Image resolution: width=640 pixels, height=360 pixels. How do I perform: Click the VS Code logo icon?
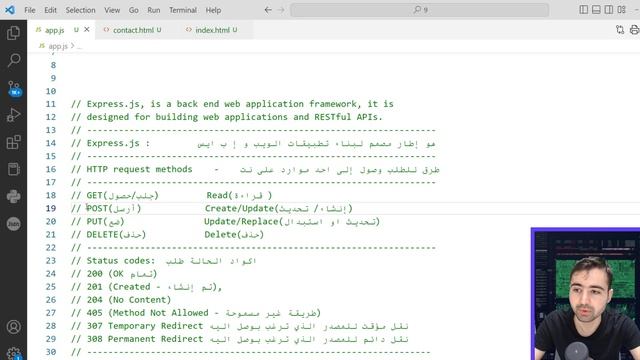(x=10, y=10)
